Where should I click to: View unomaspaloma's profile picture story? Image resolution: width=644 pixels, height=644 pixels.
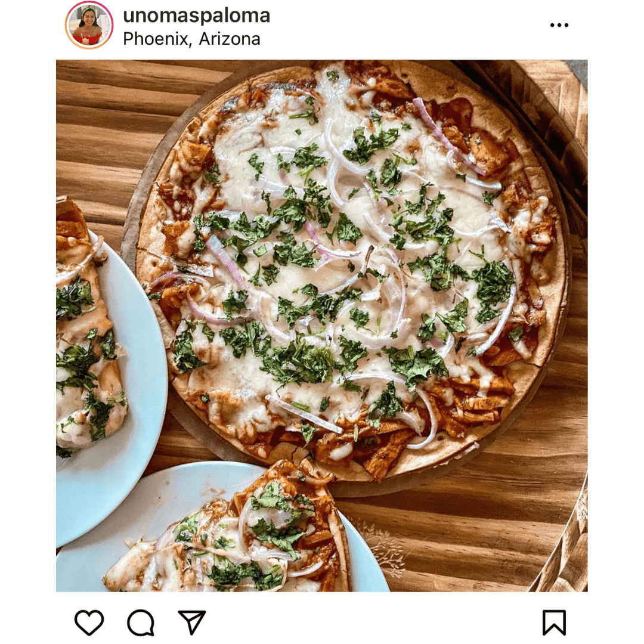pos(89,25)
